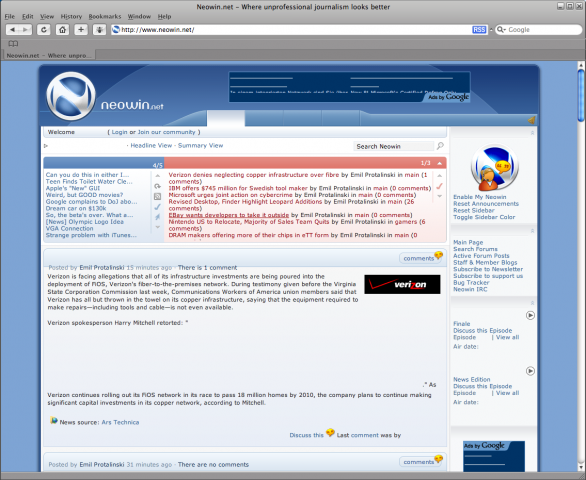Click the site favicon in address bar
This screenshot has width=586, height=480.
coord(116,30)
